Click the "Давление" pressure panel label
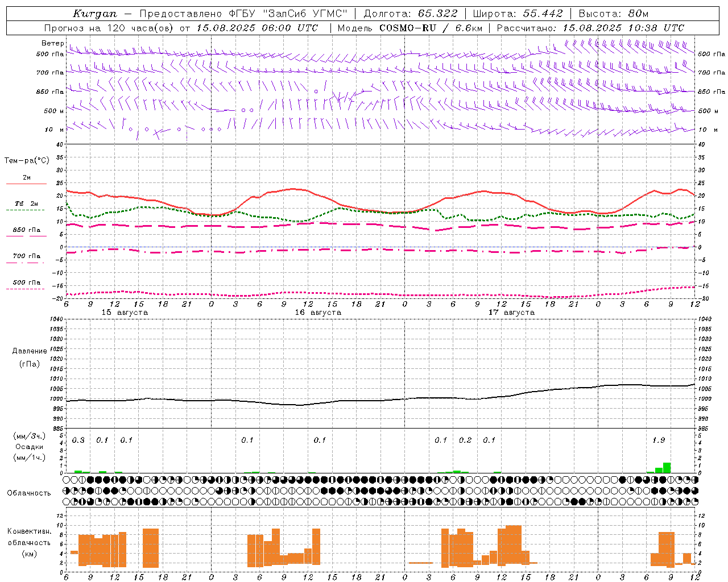This screenshot has width=728, height=582. [30, 351]
